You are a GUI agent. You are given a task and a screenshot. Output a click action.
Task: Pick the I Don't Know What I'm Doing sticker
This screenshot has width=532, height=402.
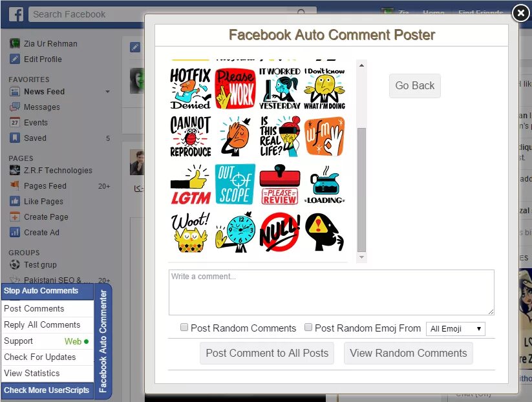(325, 89)
